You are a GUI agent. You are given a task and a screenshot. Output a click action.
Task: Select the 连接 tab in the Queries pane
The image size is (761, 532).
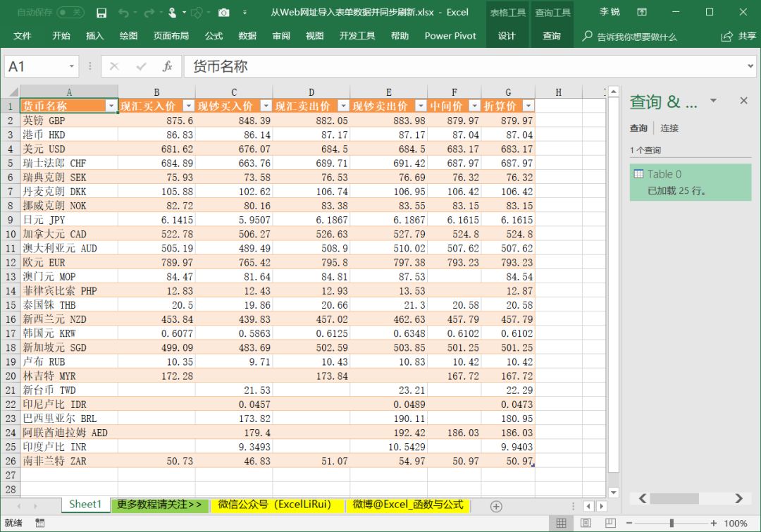(669, 128)
